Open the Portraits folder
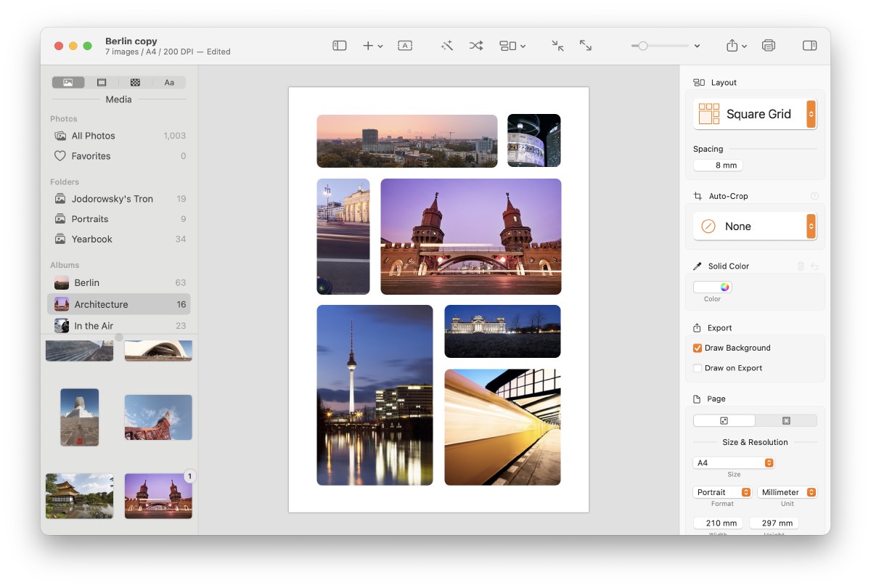The height and width of the screenshot is (588, 871). click(119, 219)
